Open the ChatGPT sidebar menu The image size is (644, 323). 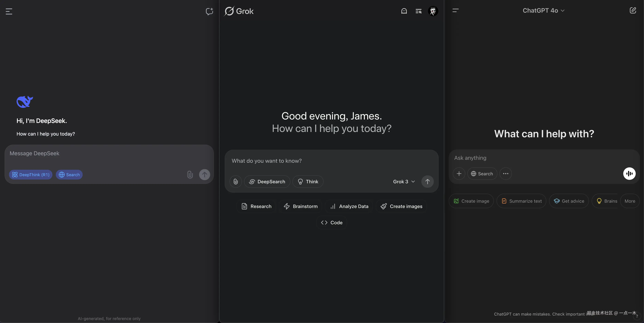(x=455, y=11)
